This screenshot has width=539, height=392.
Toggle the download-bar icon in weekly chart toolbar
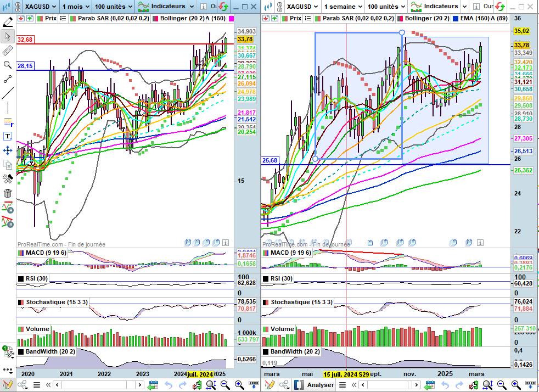tap(530, 385)
